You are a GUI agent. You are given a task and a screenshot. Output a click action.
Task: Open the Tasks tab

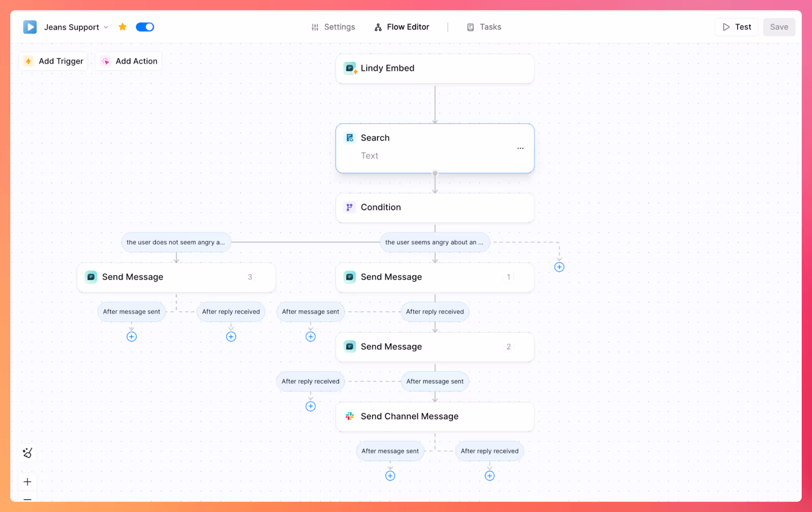(484, 27)
